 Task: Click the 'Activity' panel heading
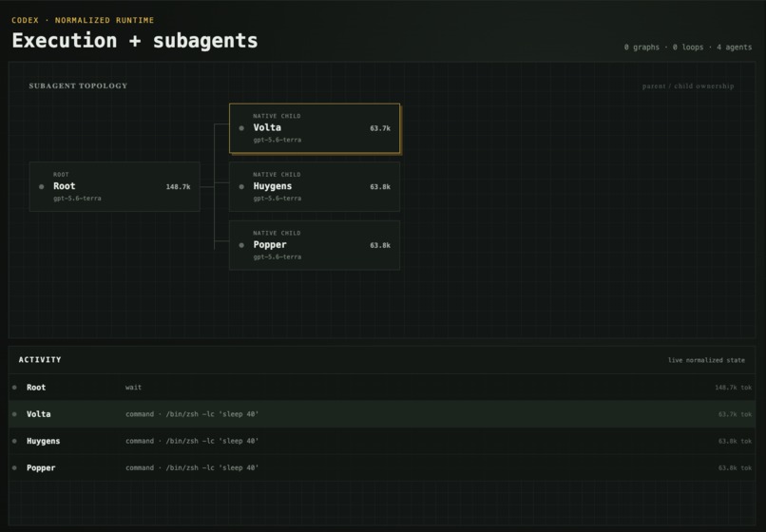click(40, 359)
